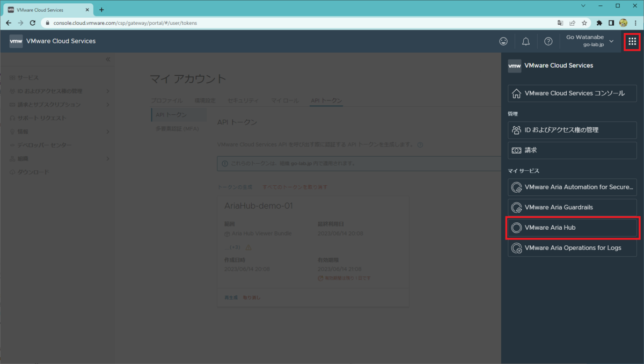Open the help question mark icon

(x=548, y=41)
